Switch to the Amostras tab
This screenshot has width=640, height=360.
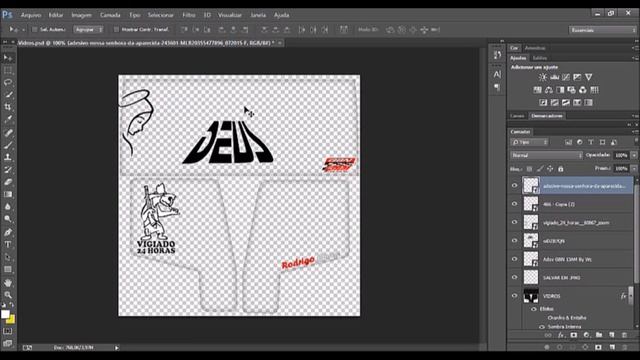[x=535, y=48]
